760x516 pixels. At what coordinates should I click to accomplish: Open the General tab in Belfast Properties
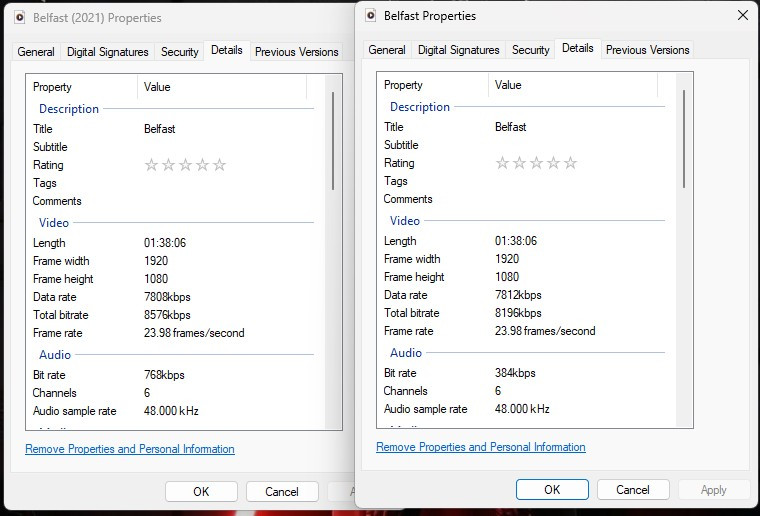[387, 50]
